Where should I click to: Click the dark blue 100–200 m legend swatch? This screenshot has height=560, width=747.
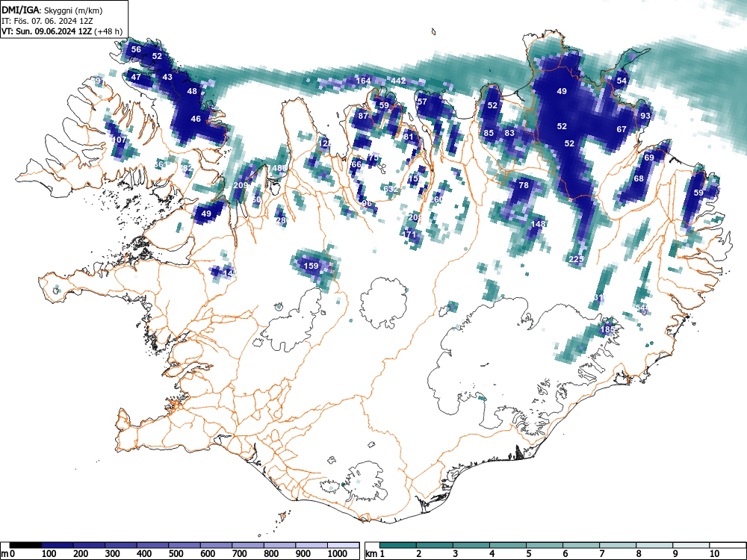click(58, 545)
